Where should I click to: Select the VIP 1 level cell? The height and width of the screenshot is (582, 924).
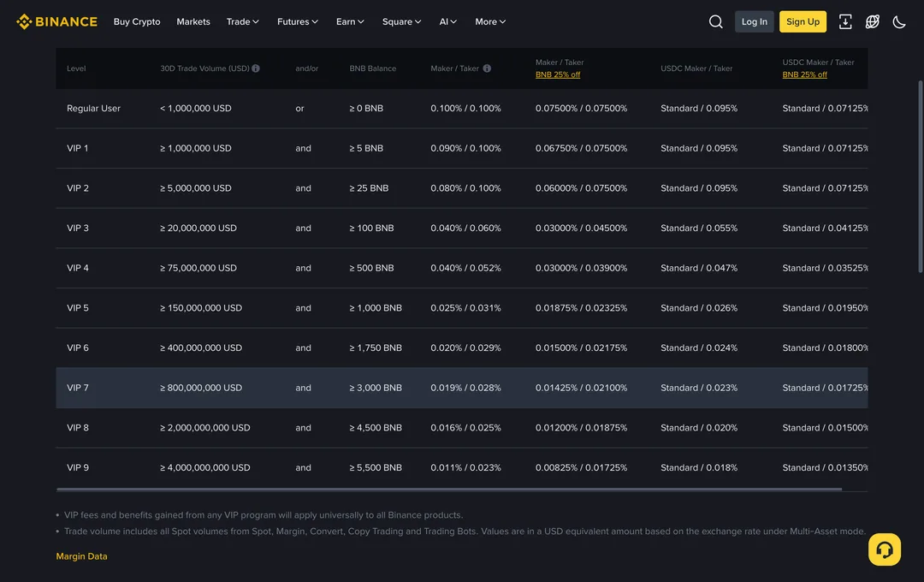(77, 149)
